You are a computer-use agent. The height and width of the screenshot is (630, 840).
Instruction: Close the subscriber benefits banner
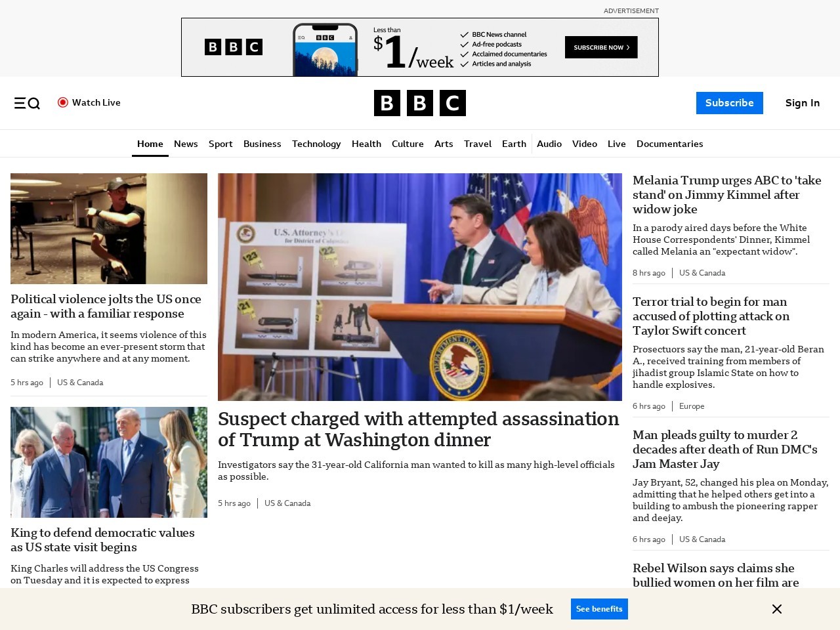777,609
